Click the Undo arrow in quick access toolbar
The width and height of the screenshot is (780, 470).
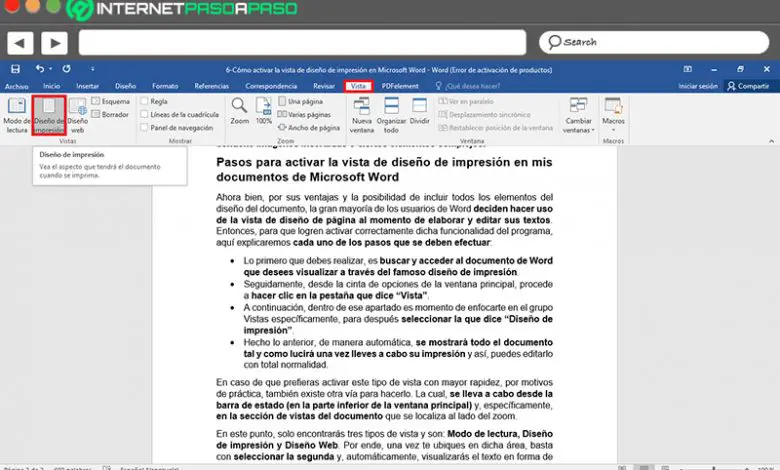pyautogui.click(x=40, y=69)
